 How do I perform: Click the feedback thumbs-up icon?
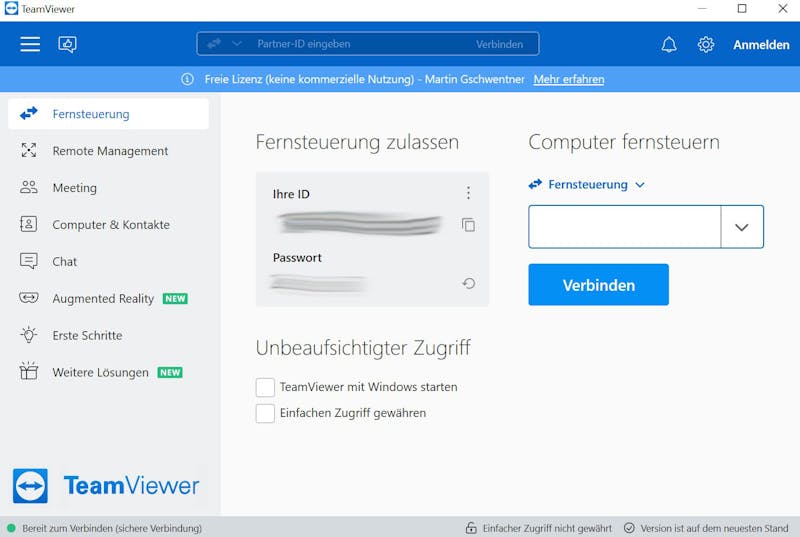pyautogui.click(x=67, y=44)
